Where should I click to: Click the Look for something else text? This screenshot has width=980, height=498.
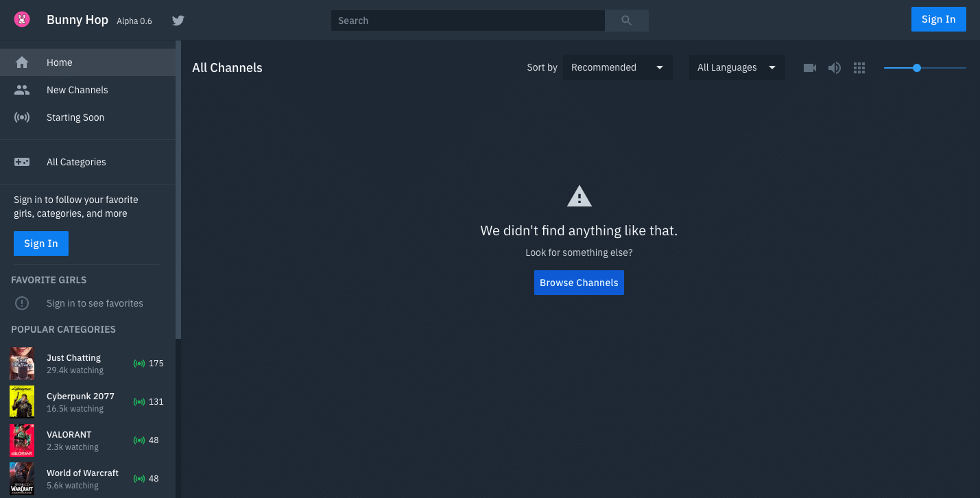[579, 252]
